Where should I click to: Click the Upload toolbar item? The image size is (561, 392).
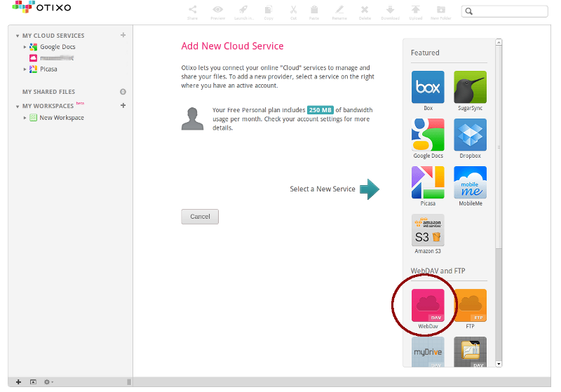coord(416,11)
